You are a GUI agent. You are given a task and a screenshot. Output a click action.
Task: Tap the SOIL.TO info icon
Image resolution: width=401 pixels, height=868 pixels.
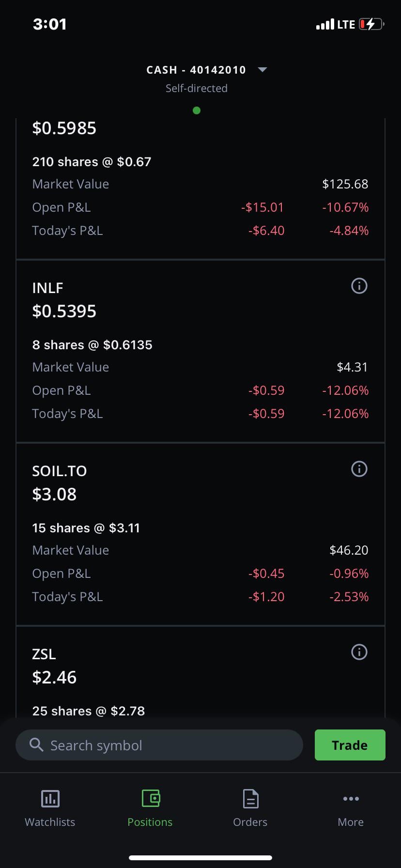click(359, 469)
